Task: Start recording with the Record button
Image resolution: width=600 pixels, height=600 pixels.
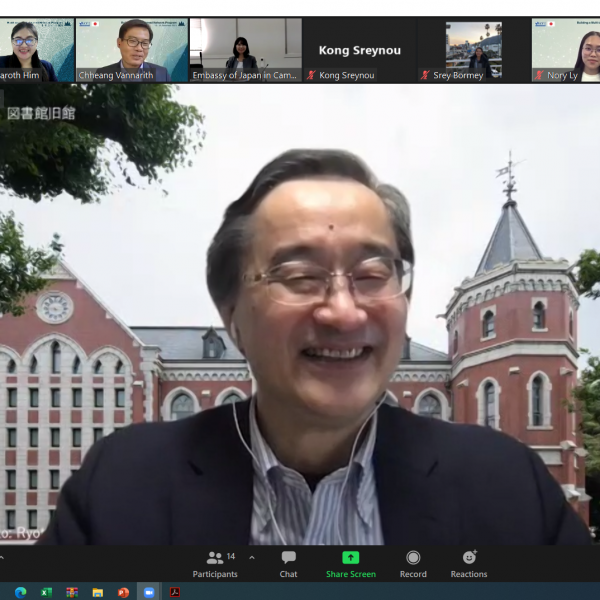Action: [413, 564]
